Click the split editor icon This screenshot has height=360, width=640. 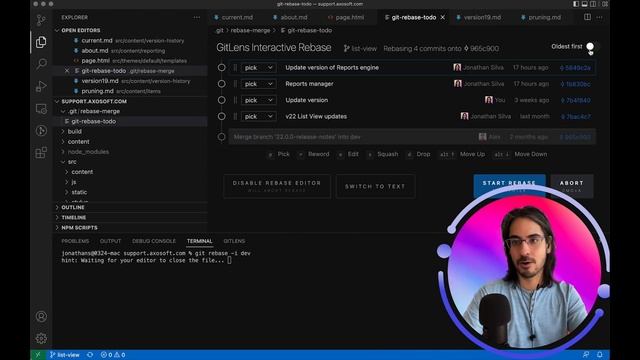pos(587,17)
